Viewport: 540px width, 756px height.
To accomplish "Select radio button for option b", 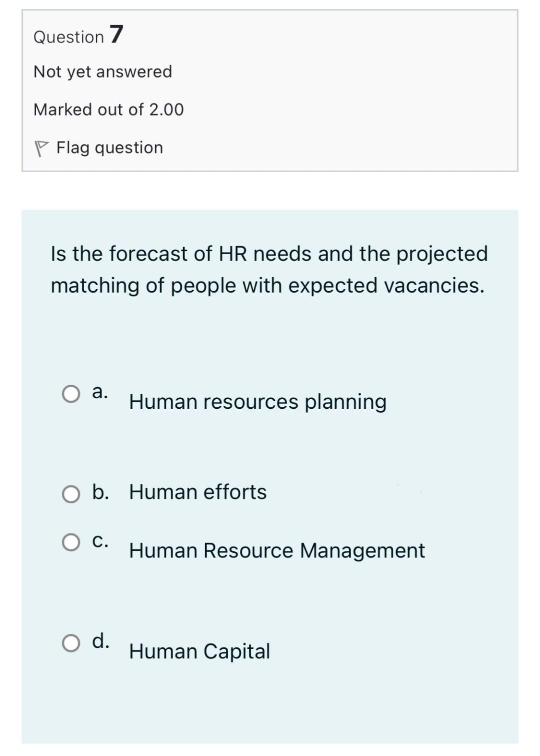I will [71, 494].
